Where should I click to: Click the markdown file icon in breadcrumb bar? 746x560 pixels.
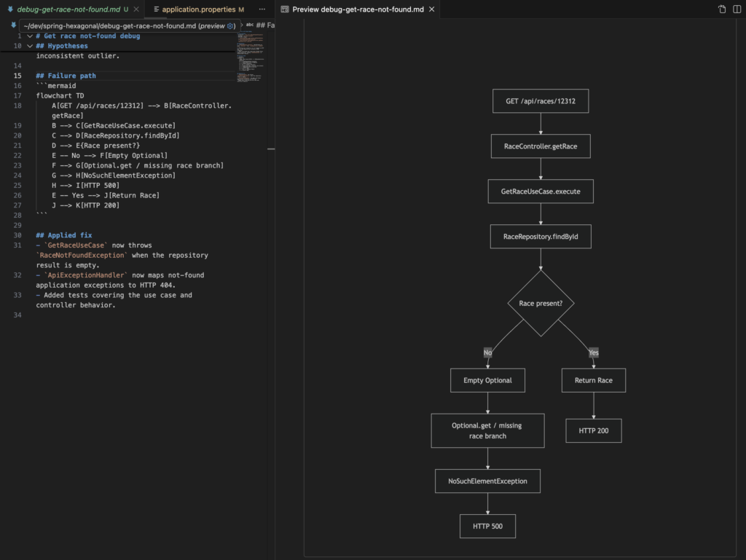coord(13,25)
